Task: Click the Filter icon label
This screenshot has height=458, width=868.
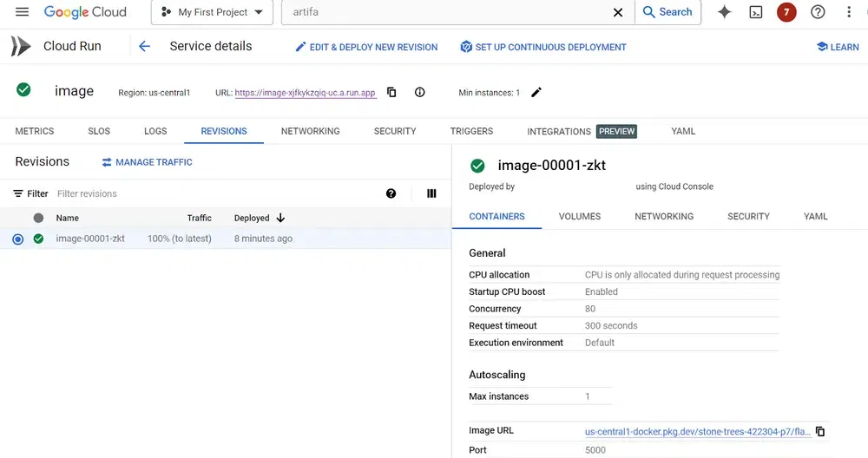Action: [x=30, y=193]
